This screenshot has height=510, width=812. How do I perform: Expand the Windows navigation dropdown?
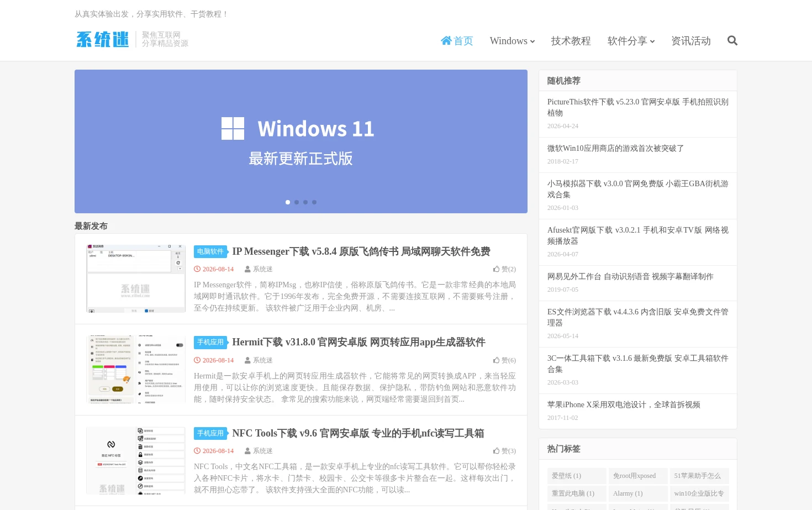(512, 41)
